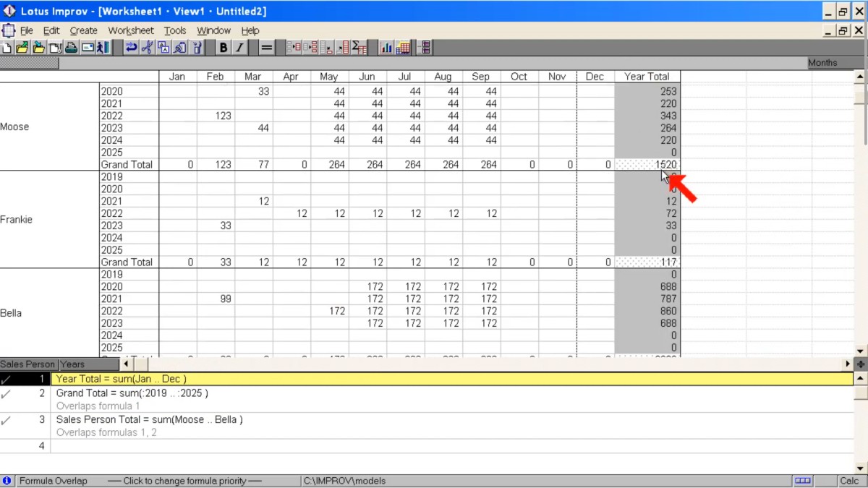868x488 pixels.
Task: Select the Jan column header
Action: click(177, 77)
